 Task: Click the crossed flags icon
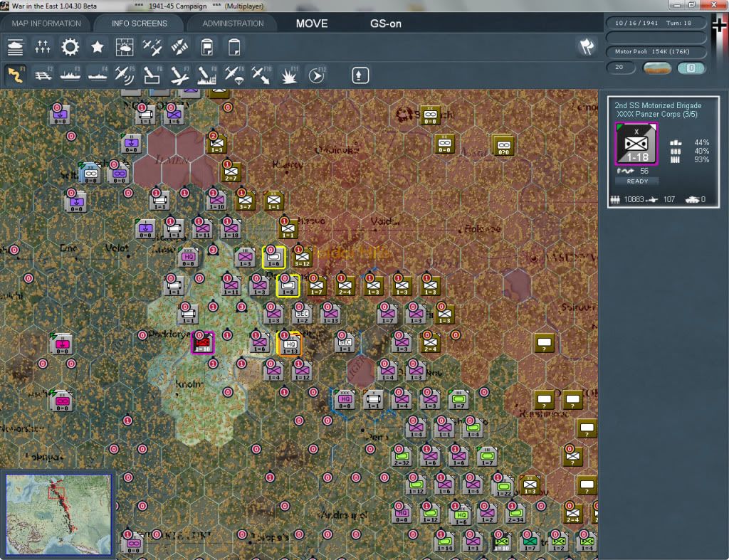tap(587, 46)
